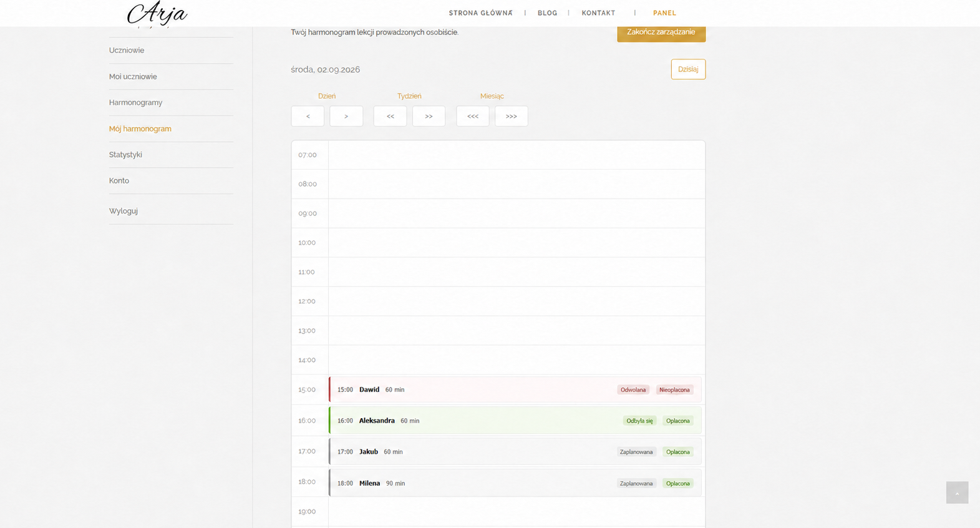980x528 pixels.
Task: Click Opłacona tag on Aleksandra's lesson
Action: click(x=678, y=421)
